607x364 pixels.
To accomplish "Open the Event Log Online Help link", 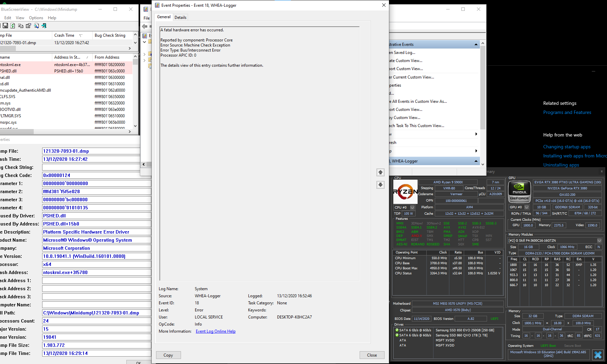I will [216, 331].
